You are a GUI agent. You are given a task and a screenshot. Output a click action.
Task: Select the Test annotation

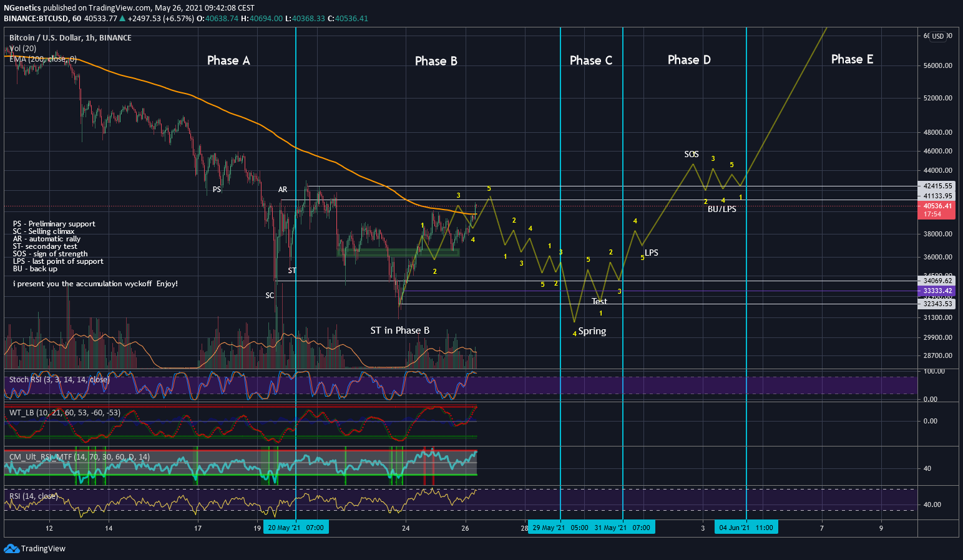coord(599,301)
